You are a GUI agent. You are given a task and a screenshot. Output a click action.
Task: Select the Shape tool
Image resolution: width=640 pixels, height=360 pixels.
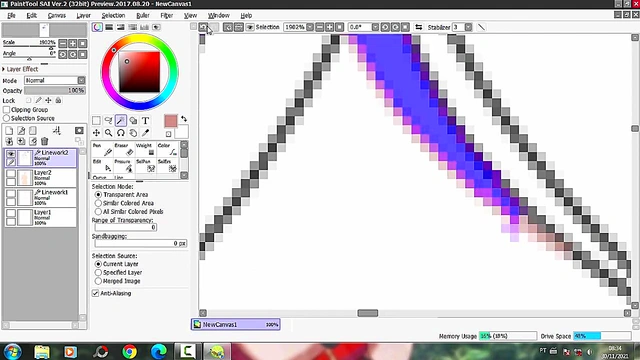(133, 120)
